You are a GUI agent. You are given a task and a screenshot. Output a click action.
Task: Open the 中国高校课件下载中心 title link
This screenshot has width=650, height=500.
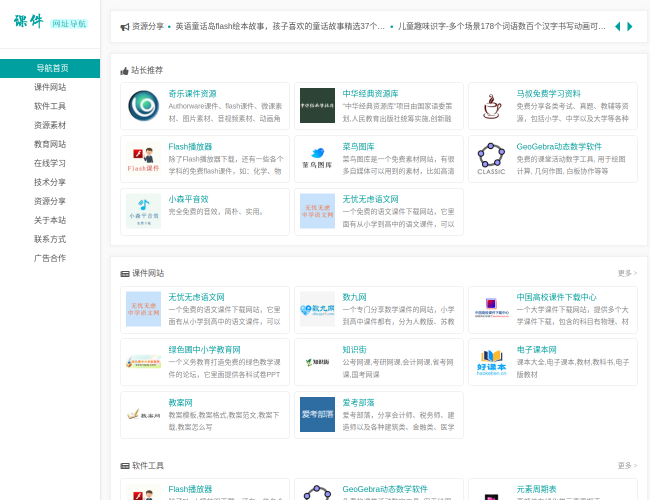coord(556,297)
